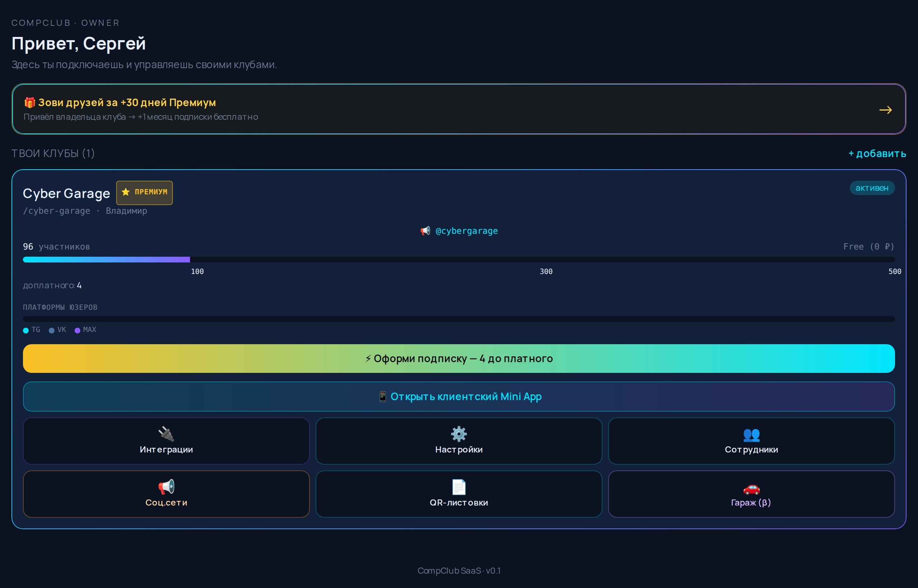Click the gear icon on the Настройки tile
This screenshot has width=918, height=588.
point(459,434)
